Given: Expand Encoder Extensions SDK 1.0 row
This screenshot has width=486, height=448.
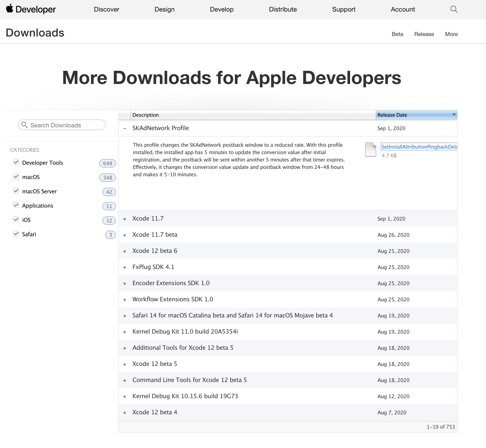Looking at the screenshot, I should (x=125, y=283).
